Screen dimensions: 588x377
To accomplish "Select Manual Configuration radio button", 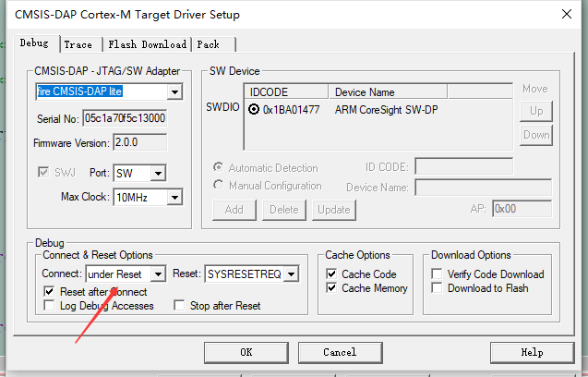I will click(x=218, y=185).
